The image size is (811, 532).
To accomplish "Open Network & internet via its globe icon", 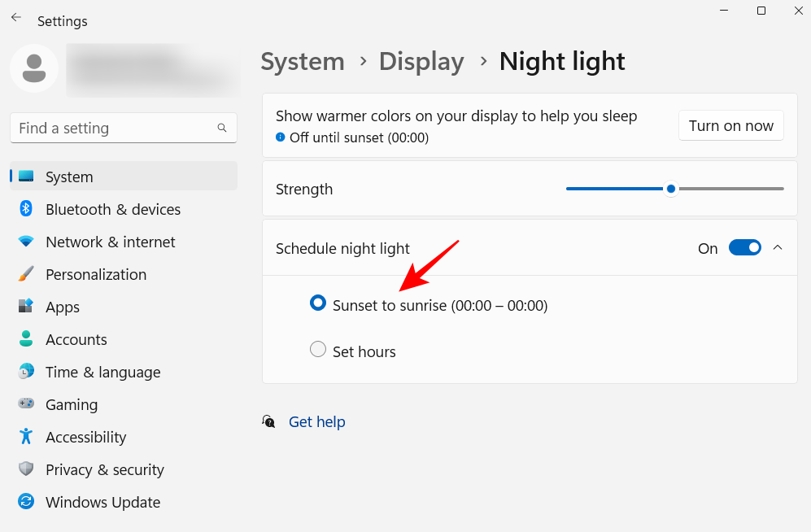I will pos(25,242).
